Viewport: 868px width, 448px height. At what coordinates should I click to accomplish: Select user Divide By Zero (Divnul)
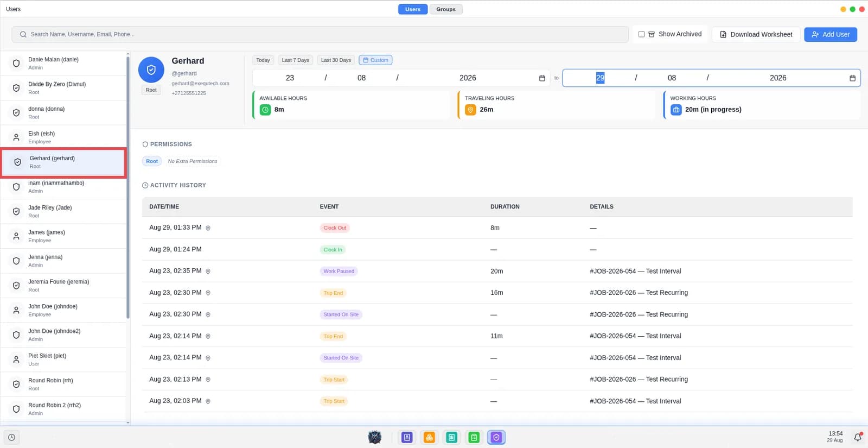63,88
